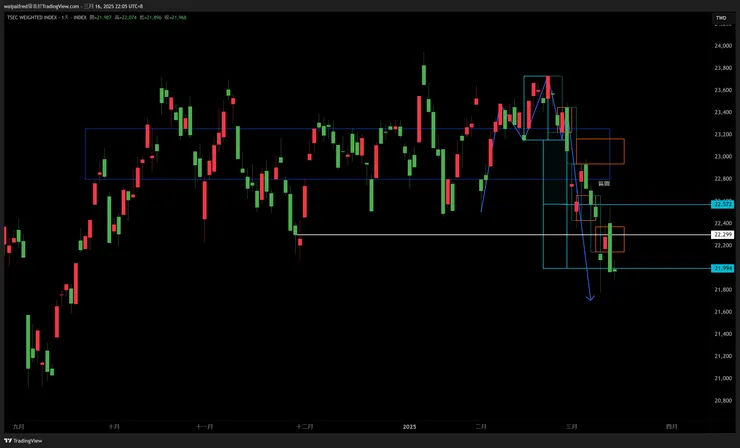Select the 22,299 white price label

(x=723, y=235)
